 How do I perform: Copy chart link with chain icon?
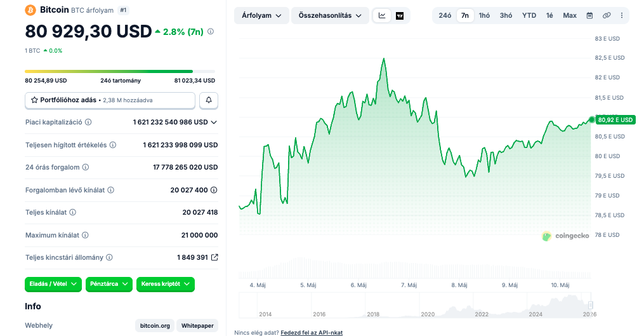pyautogui.click(x=606, y=16)
